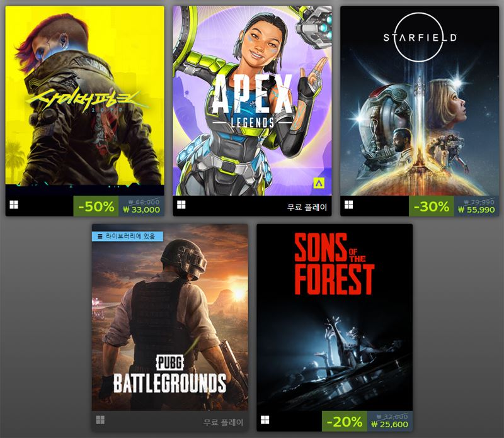Image resolution: width=504 pixels, height=438 pixels.
Task: Click the 무료 플레이 label under PUBG
Action: (224, 422)
